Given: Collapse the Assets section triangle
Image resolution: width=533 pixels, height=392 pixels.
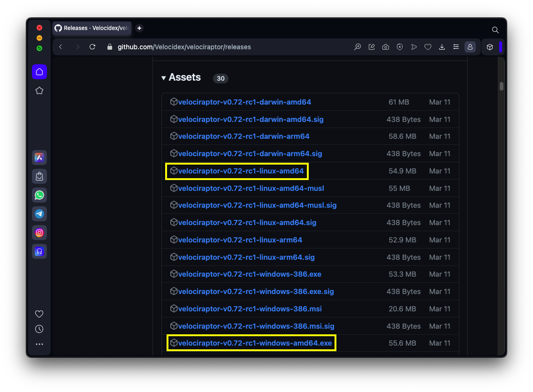Looking at the screenshot, I should point(163,78).
